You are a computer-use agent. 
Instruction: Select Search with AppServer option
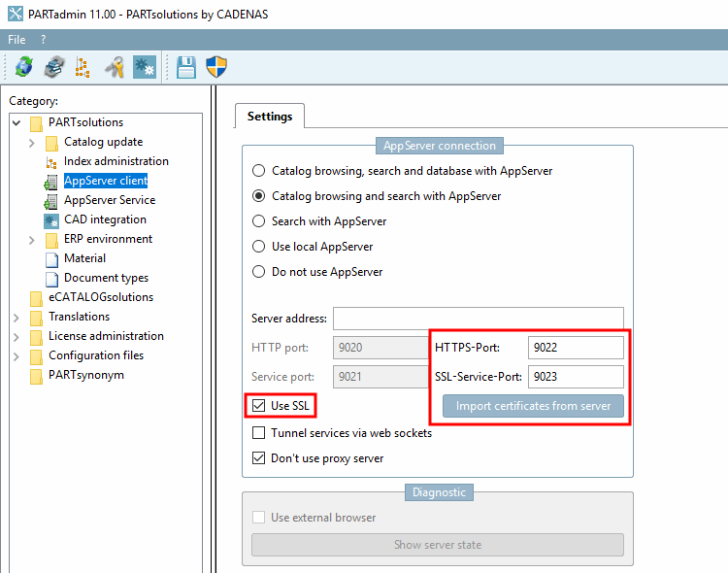pos(258,220)
